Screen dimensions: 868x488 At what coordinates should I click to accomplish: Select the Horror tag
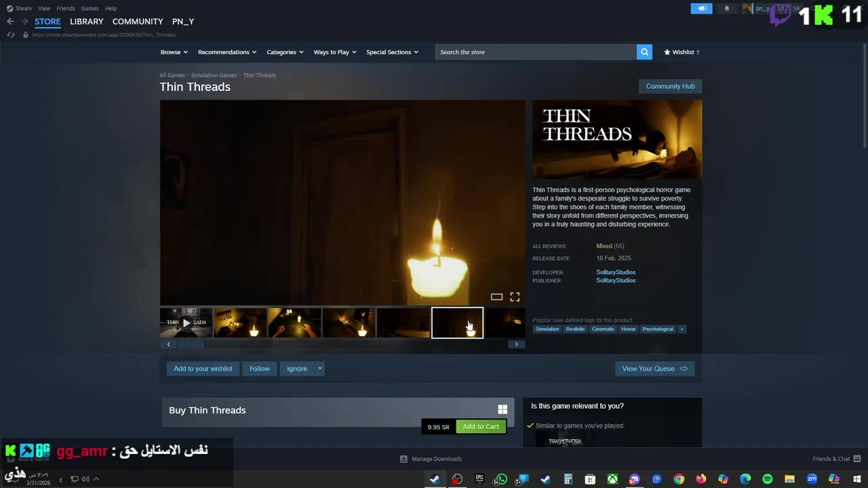point(629,329)
